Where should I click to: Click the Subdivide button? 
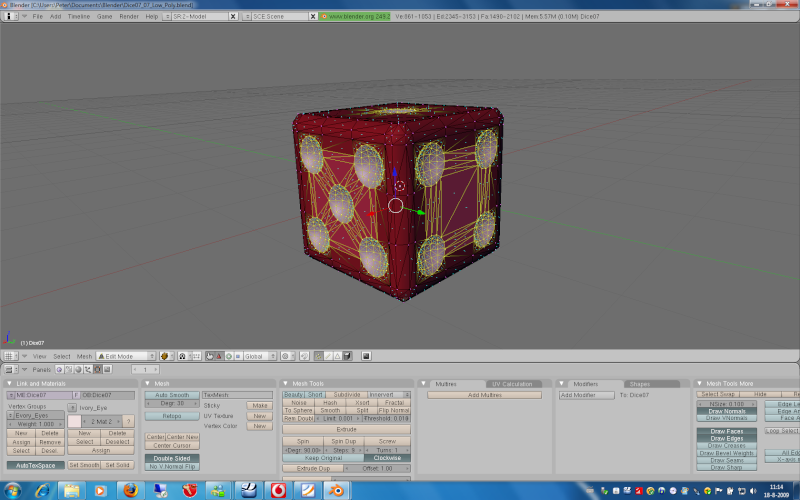pos(346,395)
